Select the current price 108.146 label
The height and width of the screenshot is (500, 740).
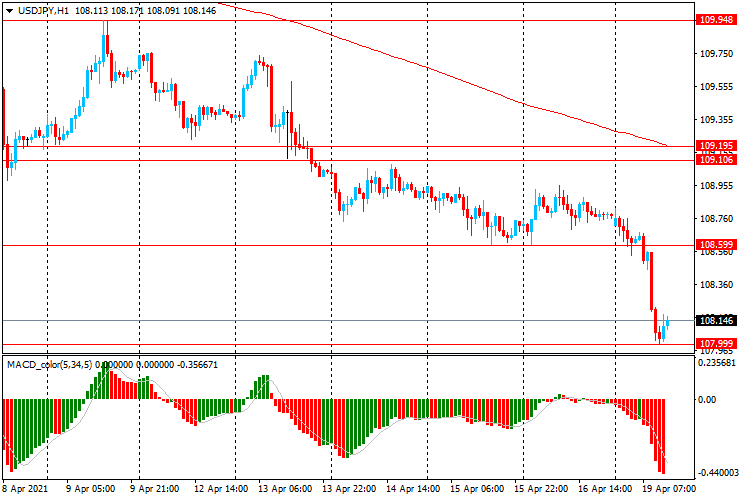[716, 321]
